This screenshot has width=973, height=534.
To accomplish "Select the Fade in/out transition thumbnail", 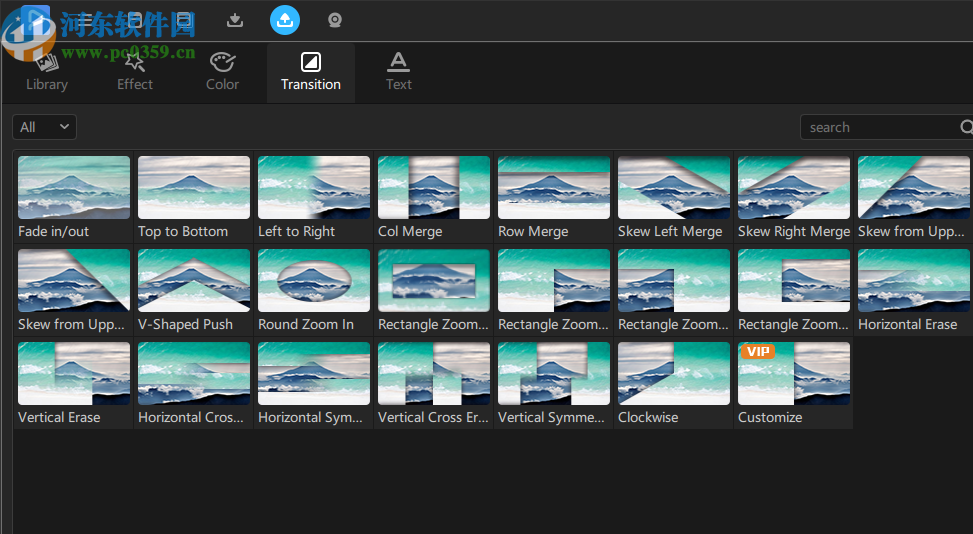I will pyautogui.click(x=74, y=188).
